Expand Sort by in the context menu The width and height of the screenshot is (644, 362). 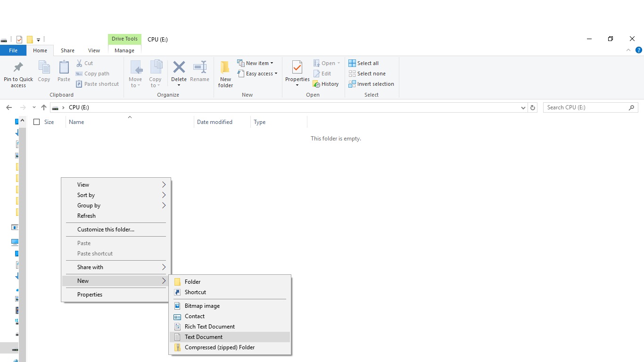116,195
